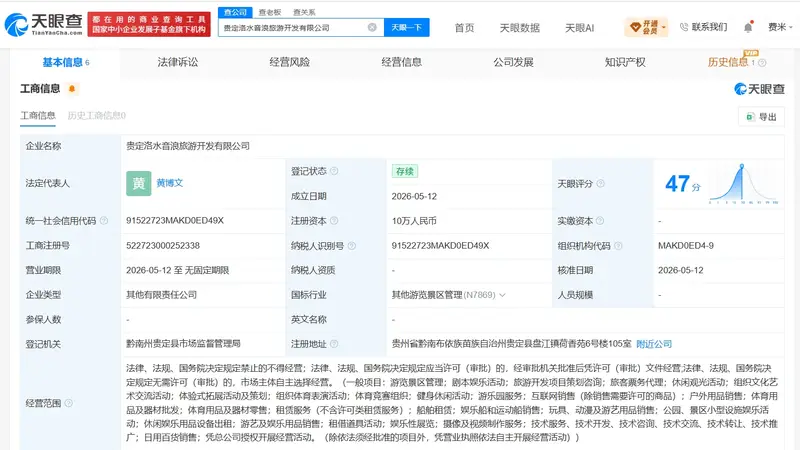
Task: Open the 天眼数据 navigation link
Action: 519,28
